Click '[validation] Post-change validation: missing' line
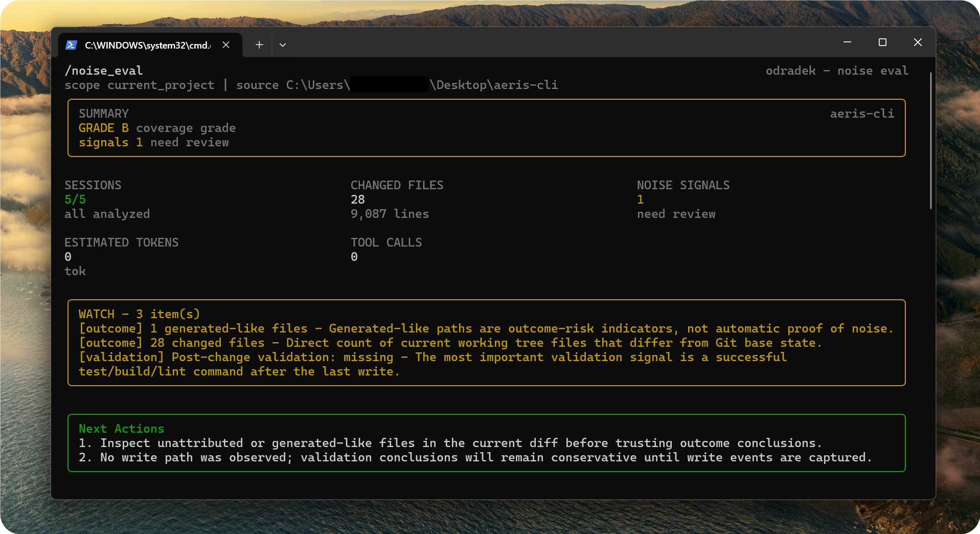Screen dimensions: 980x534 point(432,357)
